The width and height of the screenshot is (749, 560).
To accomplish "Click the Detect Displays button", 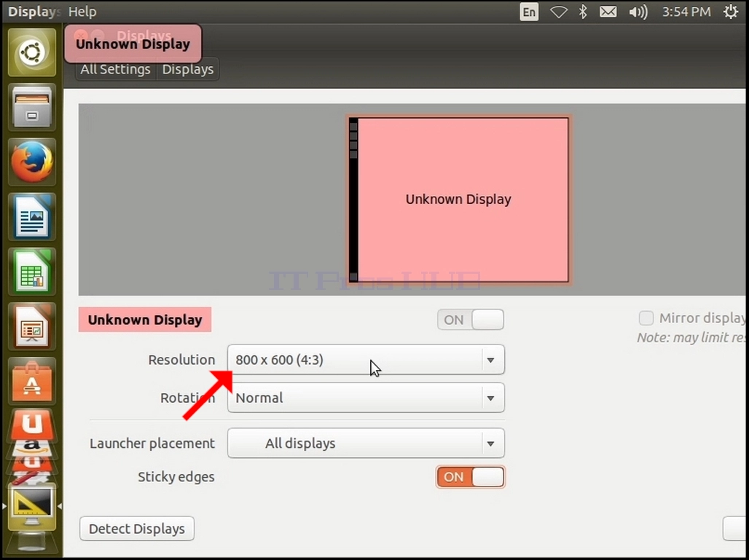I will 137,529.
